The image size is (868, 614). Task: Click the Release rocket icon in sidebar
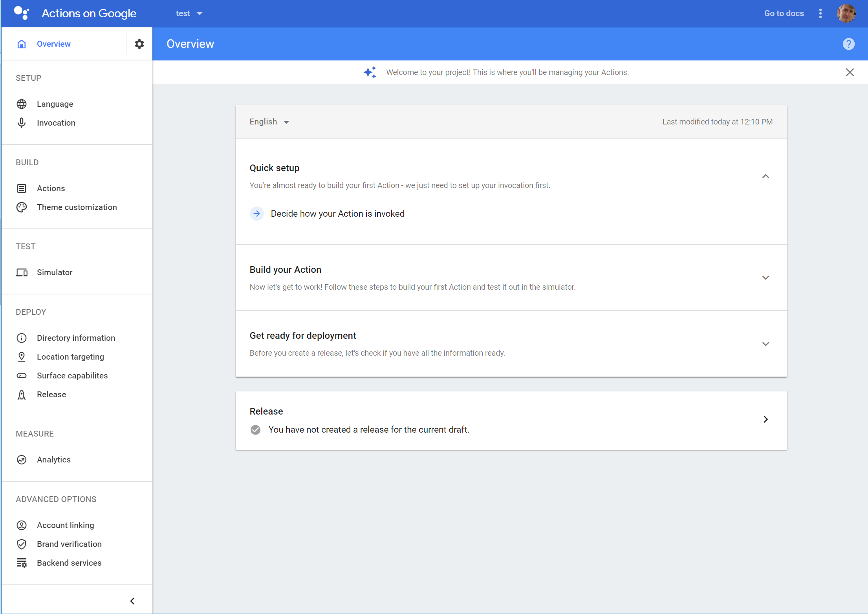coord(22,395)
